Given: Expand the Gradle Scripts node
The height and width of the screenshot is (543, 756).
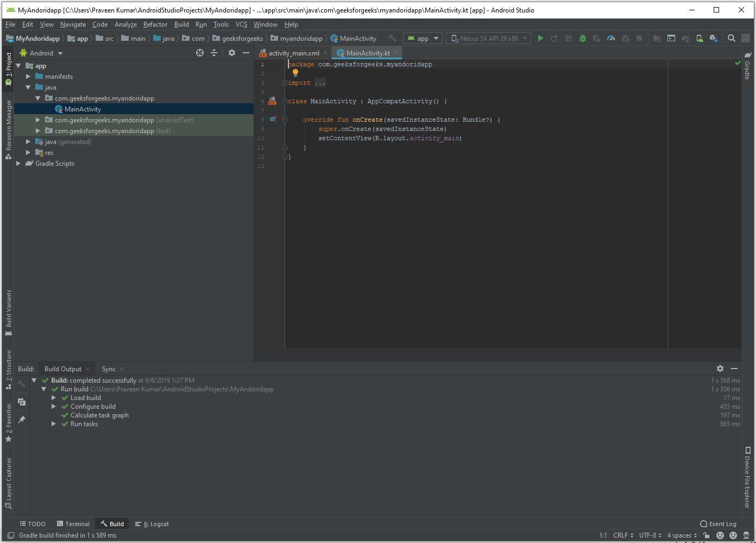Looking at the screenshot, I should coord(18,164).
